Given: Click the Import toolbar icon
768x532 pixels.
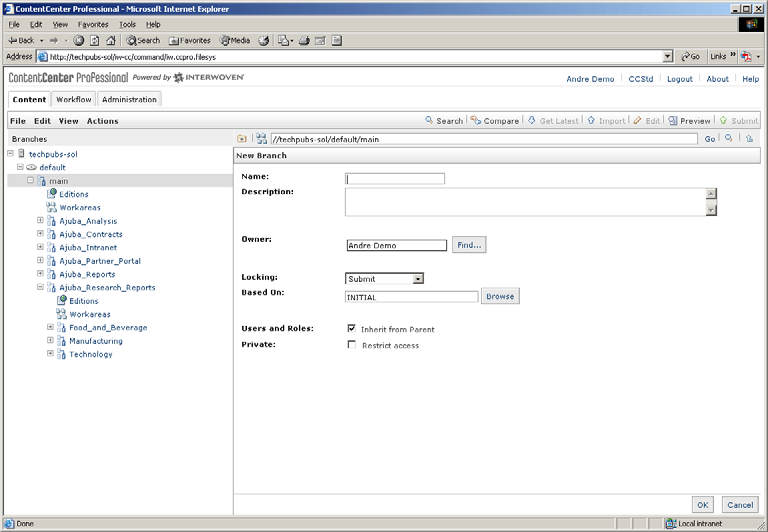Looking at the screenshot, I should coord(591,120).
